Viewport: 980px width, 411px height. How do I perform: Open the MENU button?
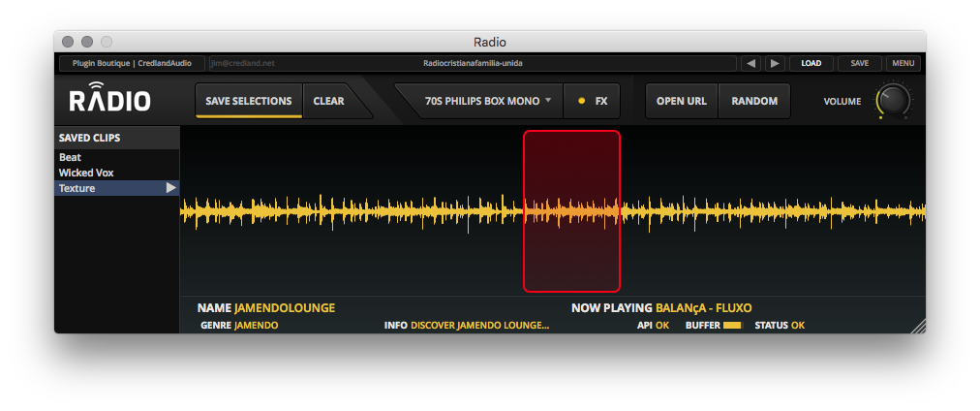(x=903, y=63)
